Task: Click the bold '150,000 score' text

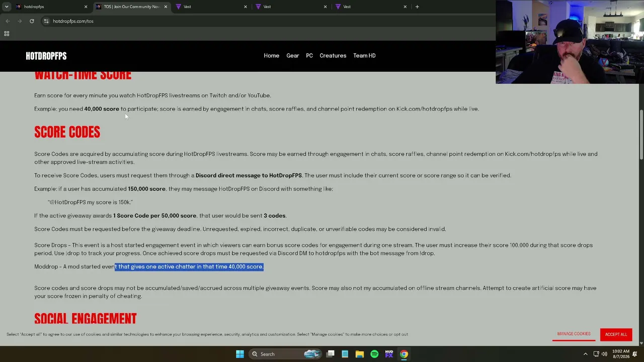Action: tap(146, 189)
